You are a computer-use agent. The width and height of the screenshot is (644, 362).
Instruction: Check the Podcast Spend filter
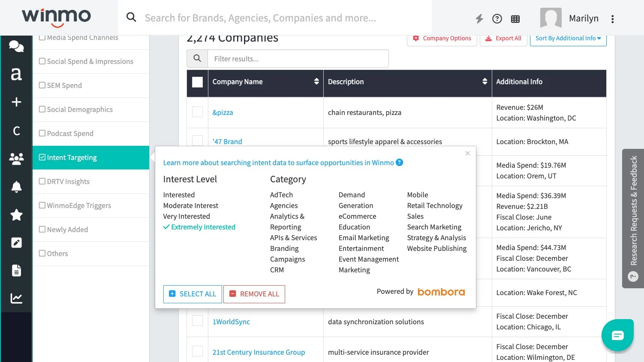[42, 133]
